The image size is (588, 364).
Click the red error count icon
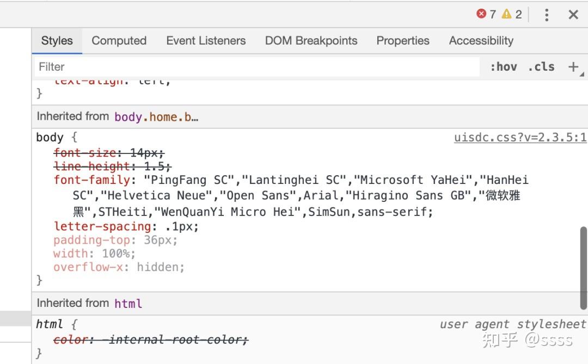click(x=481, y=14)
